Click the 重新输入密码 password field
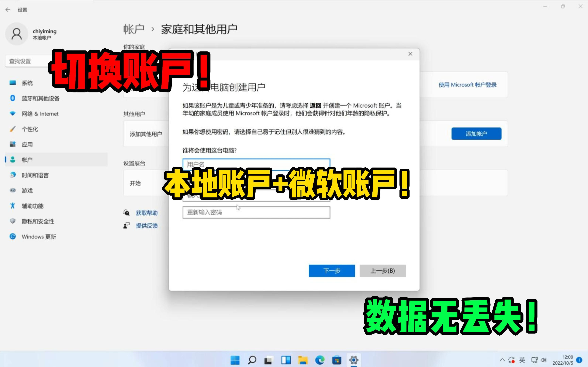Screen dimensions: 588x367 coord(256,213)
